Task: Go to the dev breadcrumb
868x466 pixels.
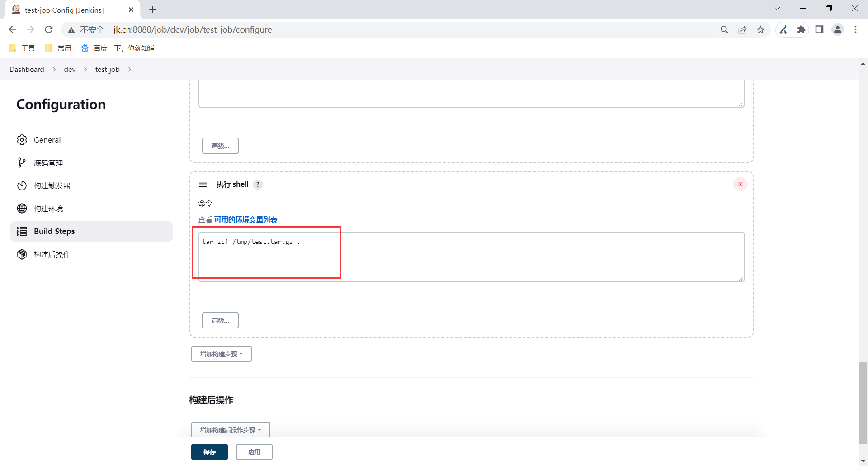Action: [x=70, y=69]
